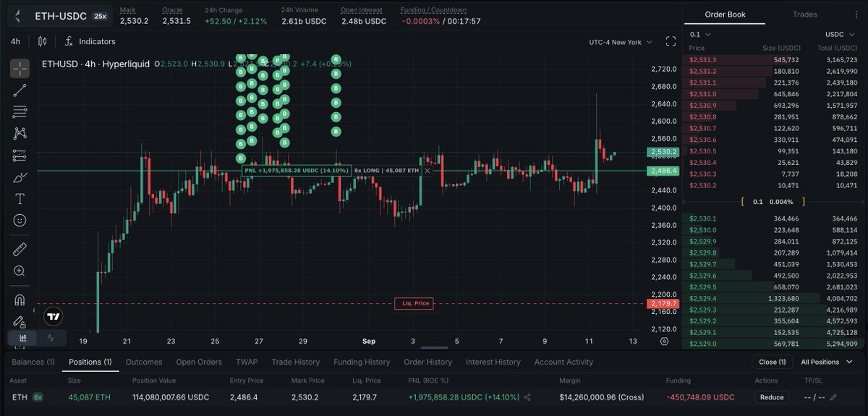Edit TP/SL with the pencil icon

(x=833, y=397)
